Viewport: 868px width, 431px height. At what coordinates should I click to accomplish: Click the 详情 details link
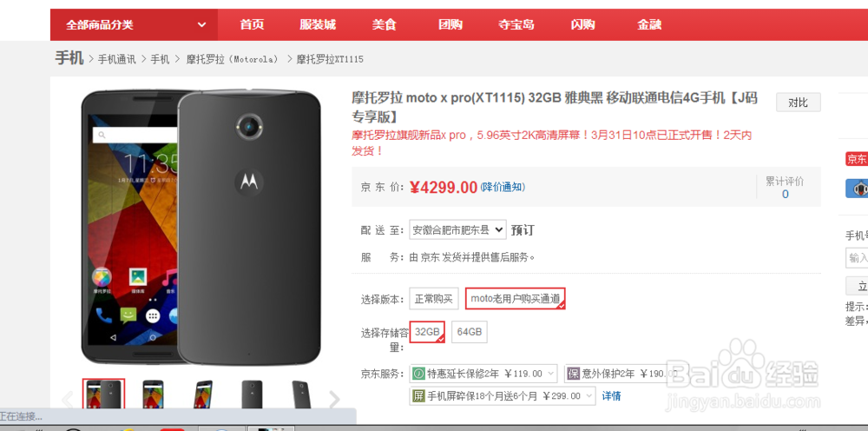612,396
